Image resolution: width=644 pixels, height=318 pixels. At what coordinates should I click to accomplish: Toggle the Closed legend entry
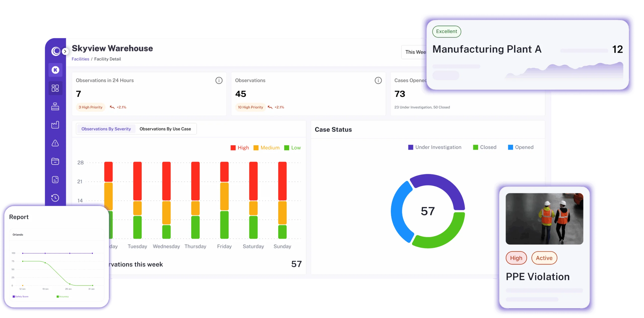(485, 147)
